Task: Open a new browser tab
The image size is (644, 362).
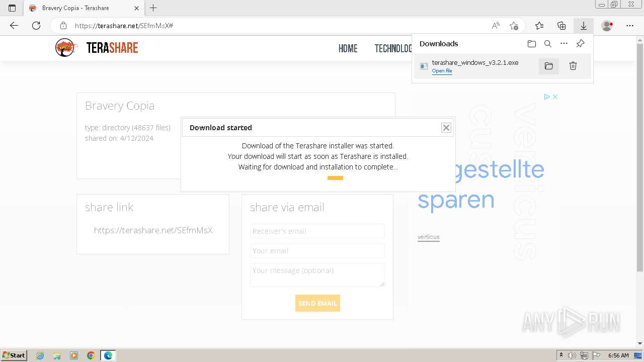Action: click(153, 8)
